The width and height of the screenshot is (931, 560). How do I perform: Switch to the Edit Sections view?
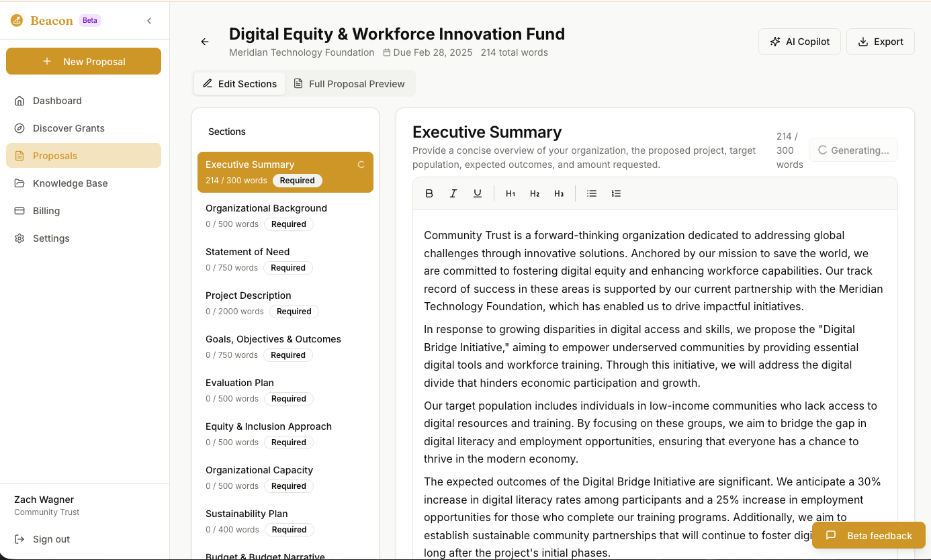click(x=239, y=83)
